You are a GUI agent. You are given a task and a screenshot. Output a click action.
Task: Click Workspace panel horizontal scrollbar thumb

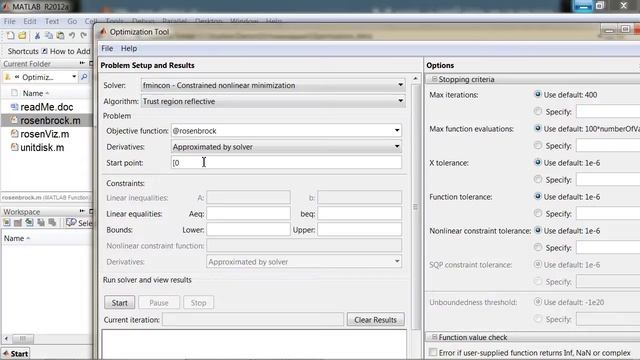[22, 339]
